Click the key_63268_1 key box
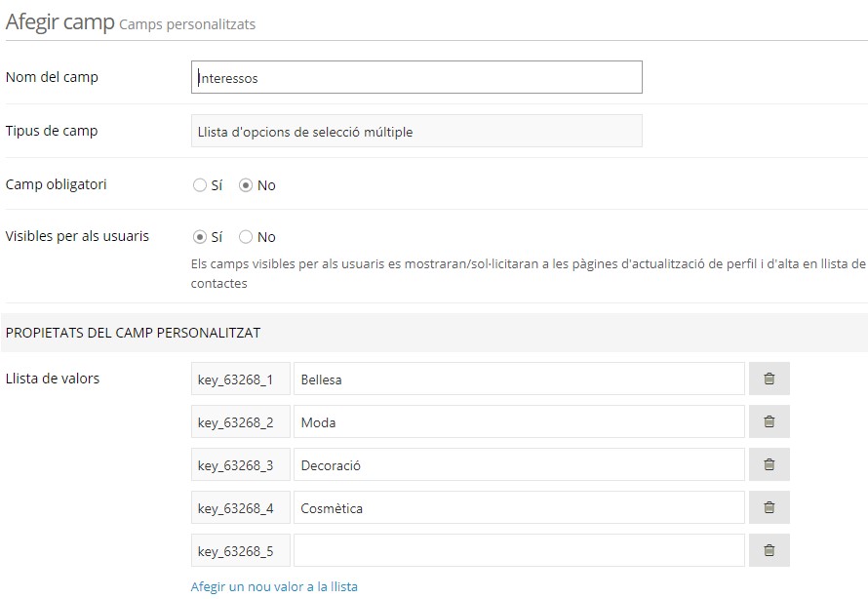The image size is (868, 599). [x=240, y=379]
